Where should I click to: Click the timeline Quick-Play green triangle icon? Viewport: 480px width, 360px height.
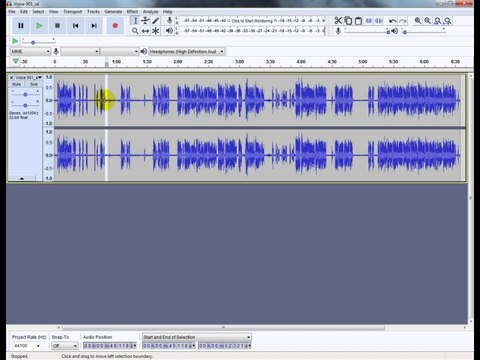tap(15, 61)
